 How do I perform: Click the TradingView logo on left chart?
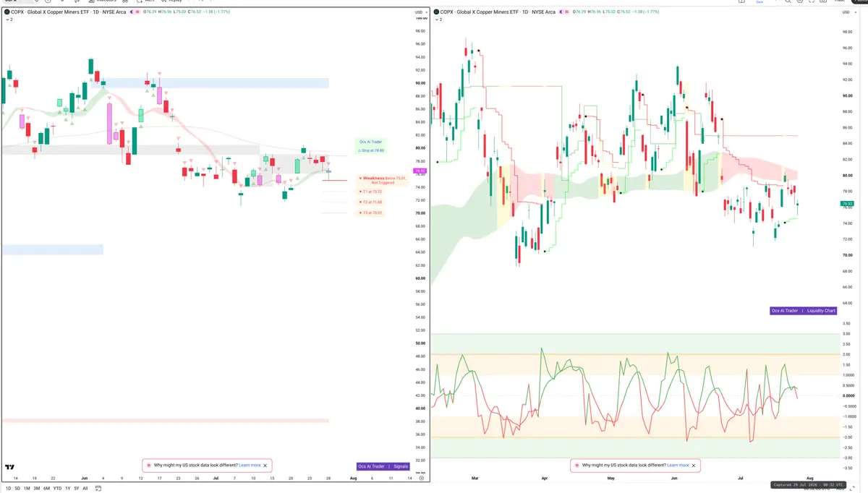10,468
